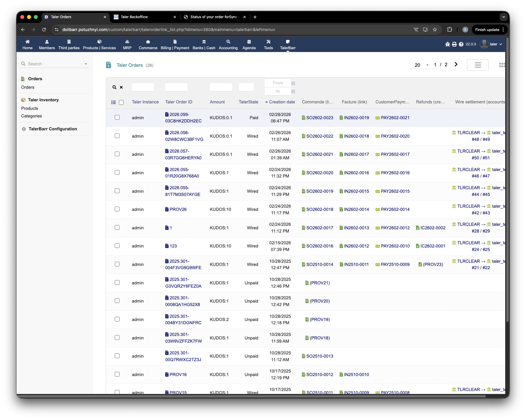Open column selector list icon

[113, 102]
